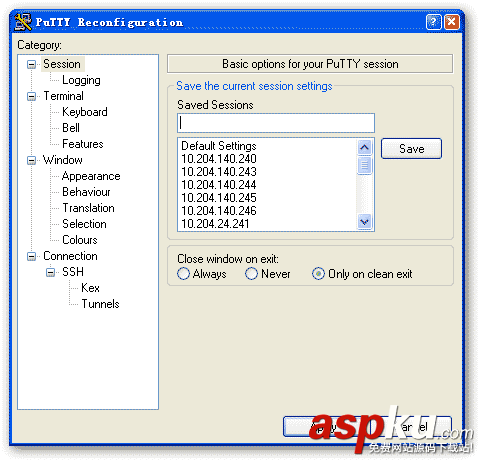479x460 pixels.
Task: Click the session list scrollbar thumb
Action: tap(365, 165)
